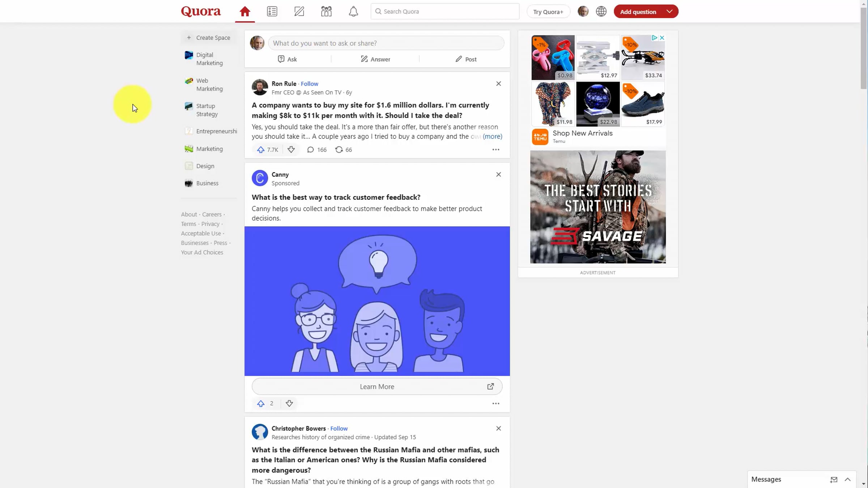This screenshot has height=488, width=868.
Task: Upvote the Canny sponsored post
Action: pos(261,403)
